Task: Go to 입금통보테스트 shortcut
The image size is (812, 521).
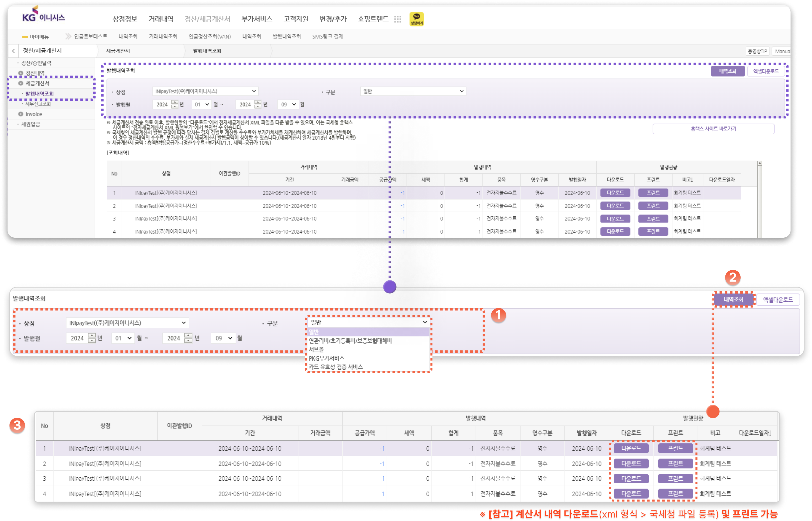Action: [x=91, y=36]
